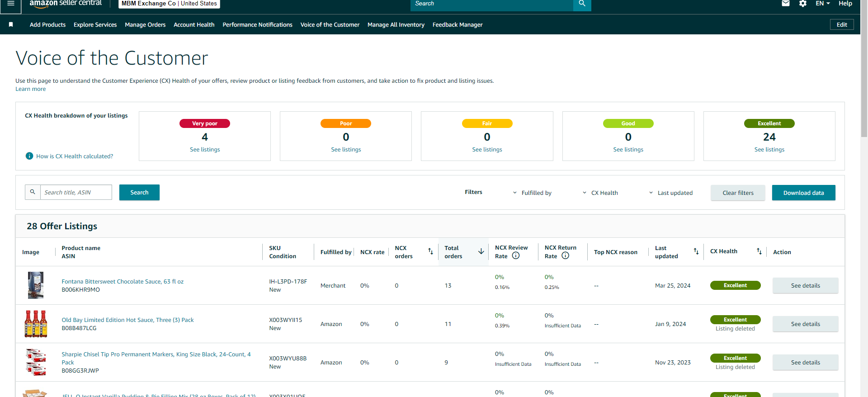Click the teal Search button
The image size is (868, 397).
tap(139, 192)
